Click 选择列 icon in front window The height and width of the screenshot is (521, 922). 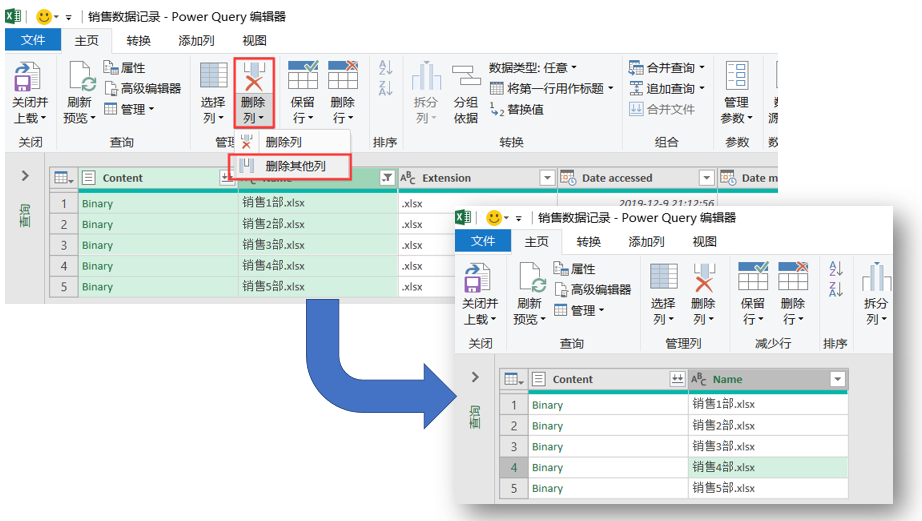coord(664,276)
